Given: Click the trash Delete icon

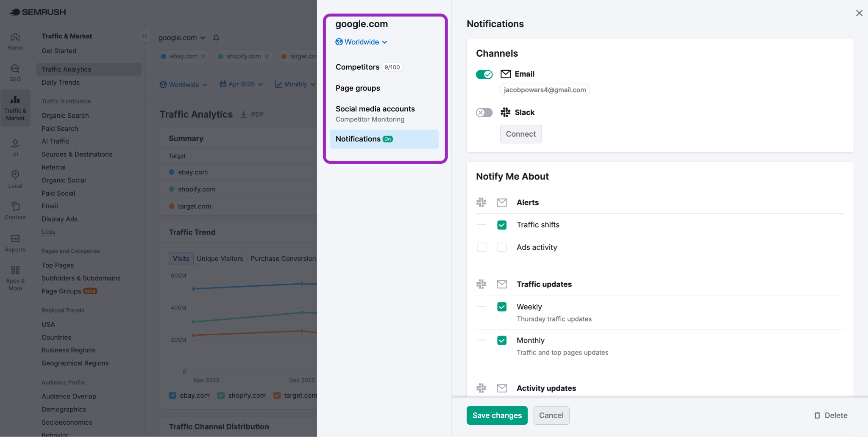Looking at the screenshot, I should (x=817, y=415).
